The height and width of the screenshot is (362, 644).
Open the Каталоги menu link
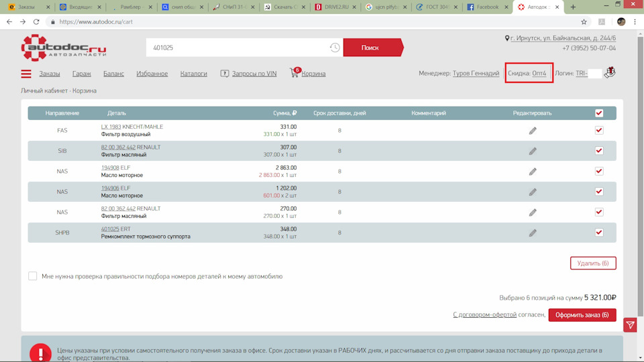click(193, 74)
